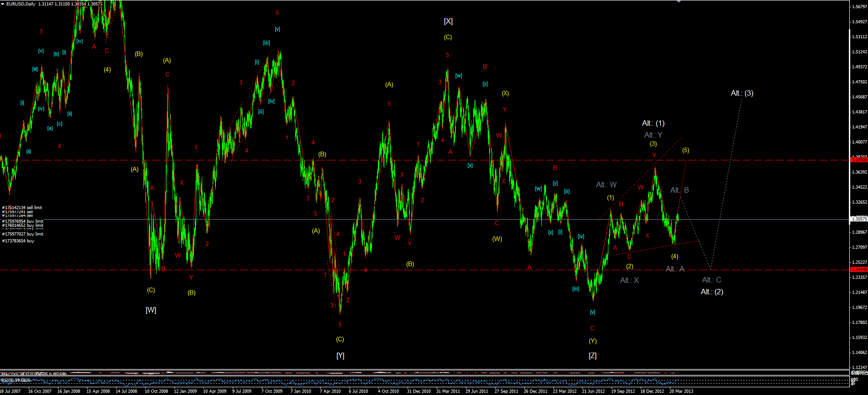Click the small arrow beside EURUSD,Daily title
This screenshot has width=868, height=395.
pos(3,4)
